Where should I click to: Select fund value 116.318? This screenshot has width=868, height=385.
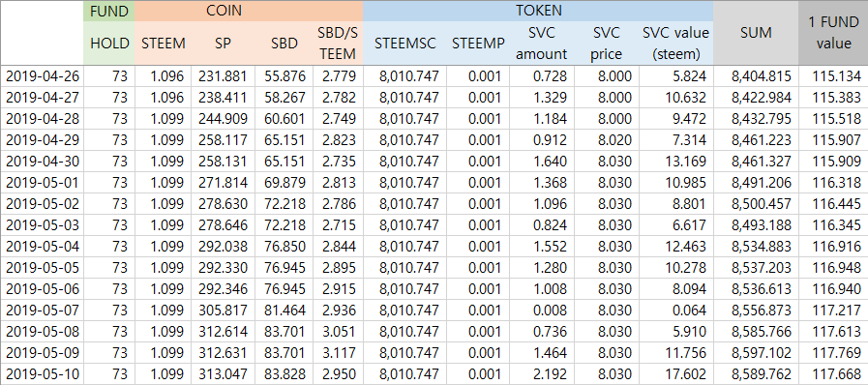coord(833,183)
